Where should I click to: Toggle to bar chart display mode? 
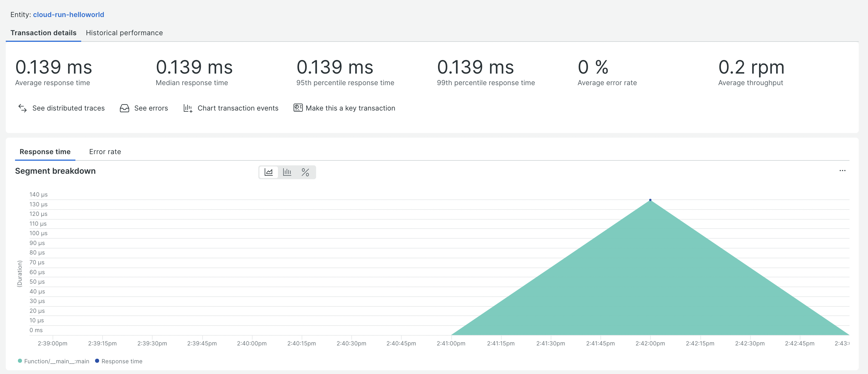tap(287, 172)
